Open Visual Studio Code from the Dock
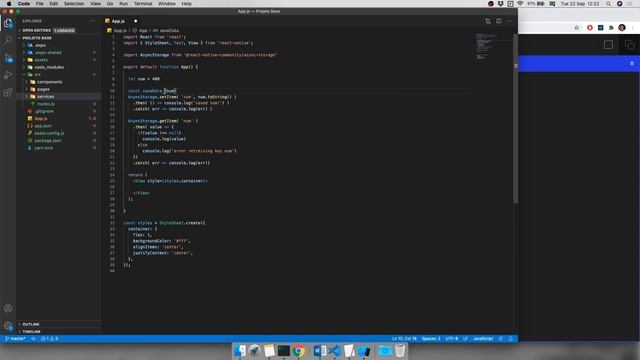Viewport: 640px width, 360px height. [x=334, y=351]
